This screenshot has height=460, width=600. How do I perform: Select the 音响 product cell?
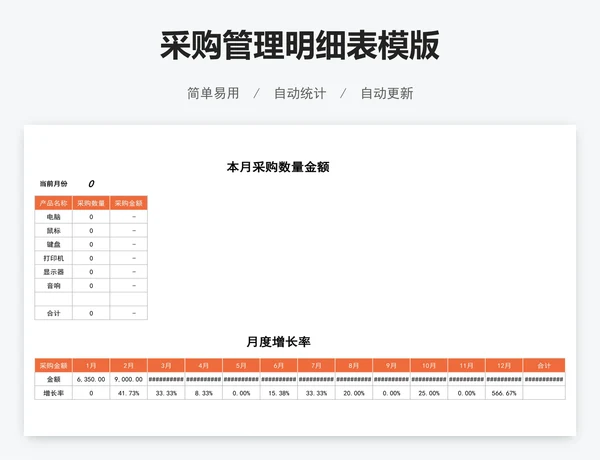pos(54,286)
